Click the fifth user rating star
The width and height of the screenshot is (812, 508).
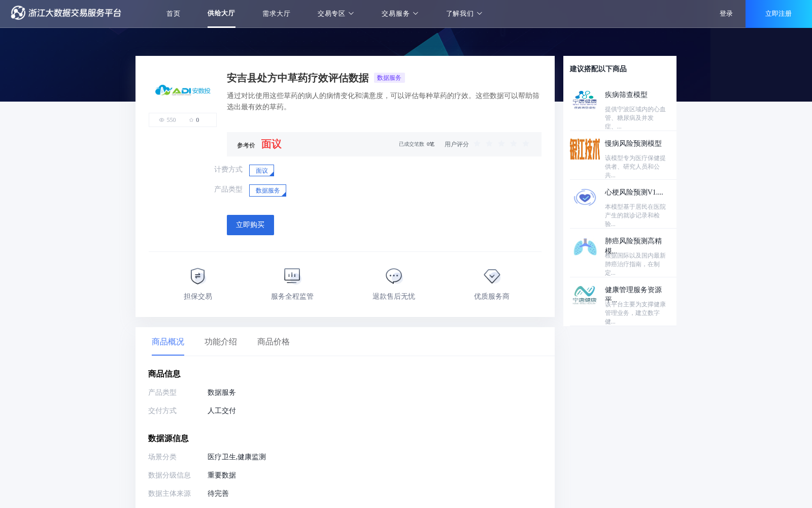526,144
